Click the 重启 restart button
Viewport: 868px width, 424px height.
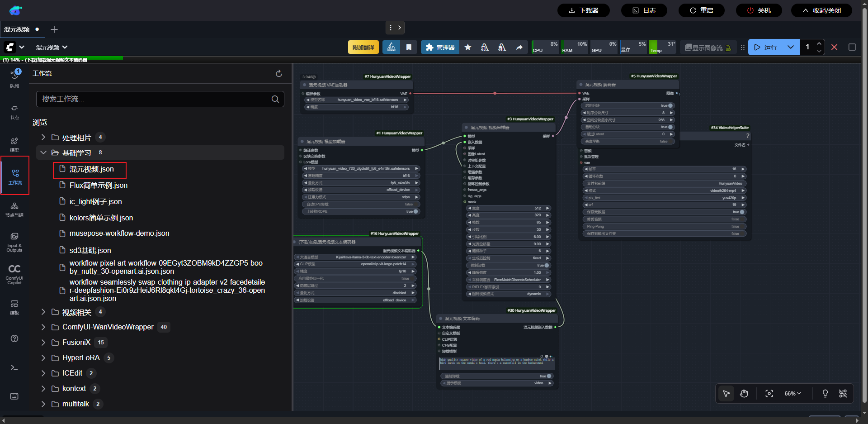(x=701, y=10)
